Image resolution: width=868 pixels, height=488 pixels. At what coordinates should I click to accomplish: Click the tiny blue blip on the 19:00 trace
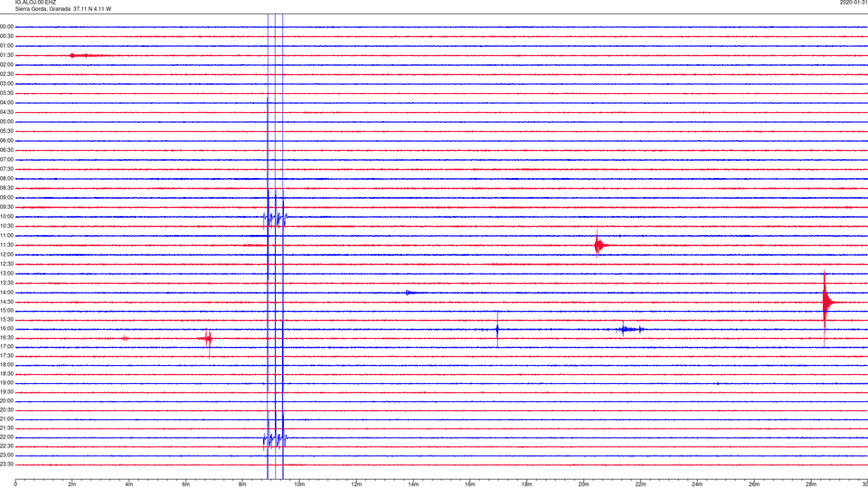click(717, 383)
